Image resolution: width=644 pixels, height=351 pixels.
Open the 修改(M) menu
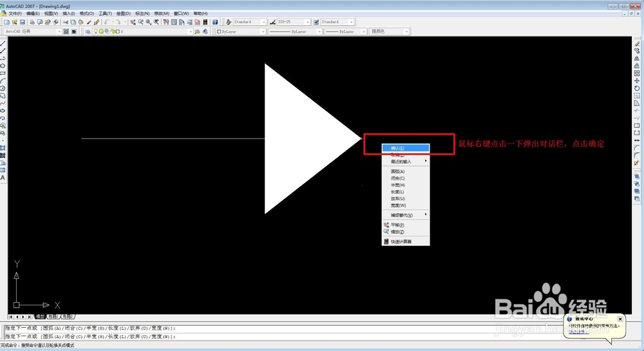(x=162, y=14)
